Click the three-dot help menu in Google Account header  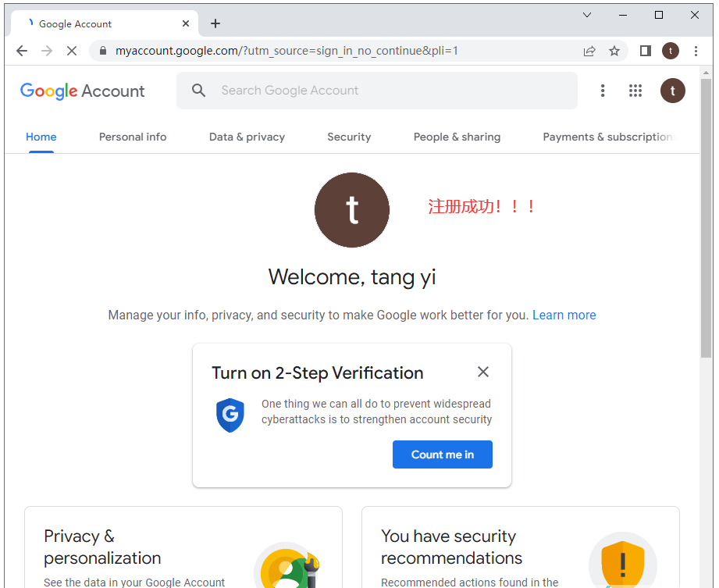point(602,91)
